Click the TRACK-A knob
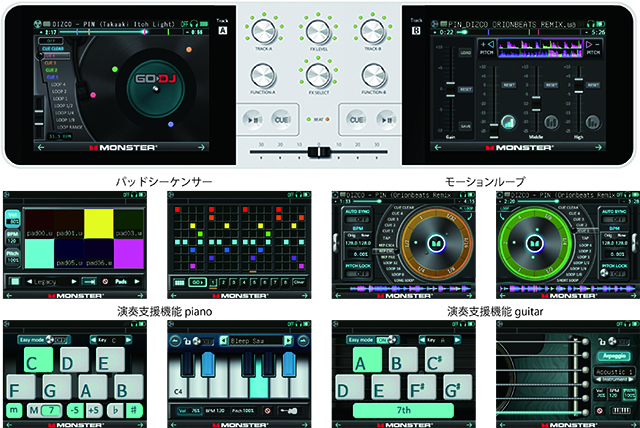 pyautogui.click(x=264, y=31)
